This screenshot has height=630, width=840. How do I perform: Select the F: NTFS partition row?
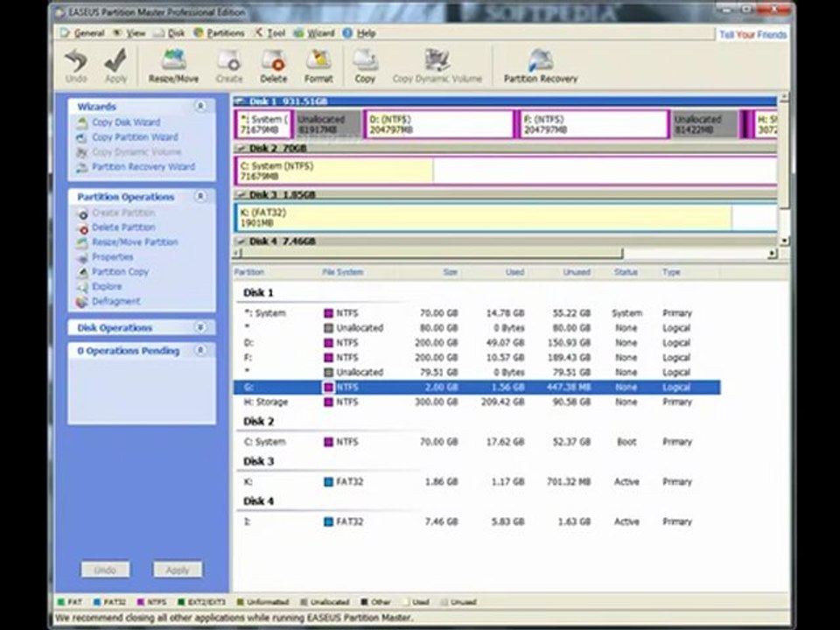click(x=477, y=357)
